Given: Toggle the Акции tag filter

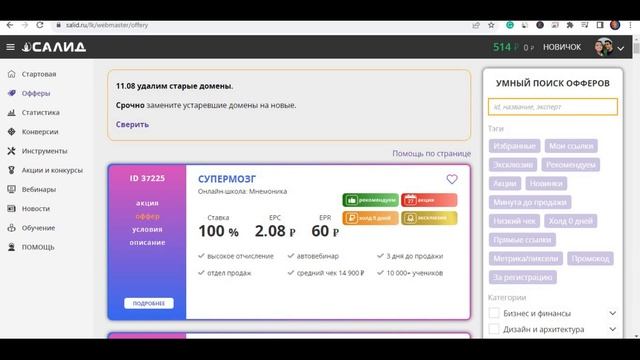Looking at the screenshot, I should pyautogui.click(x=505, y=183).
